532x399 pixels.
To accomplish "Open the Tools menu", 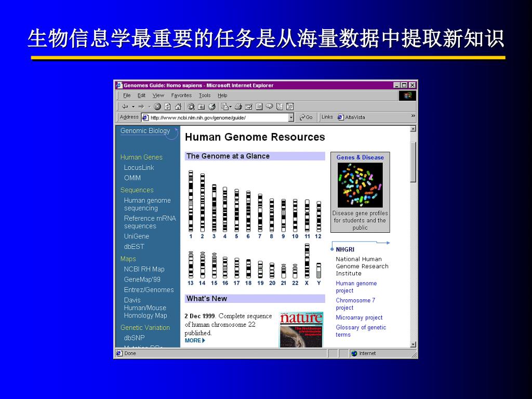I will click(x=205, y=96).
